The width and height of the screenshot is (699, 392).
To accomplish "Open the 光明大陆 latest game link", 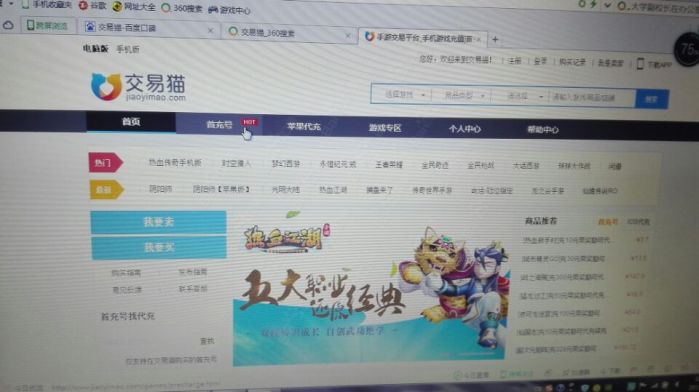I will (x=285, y=190).
